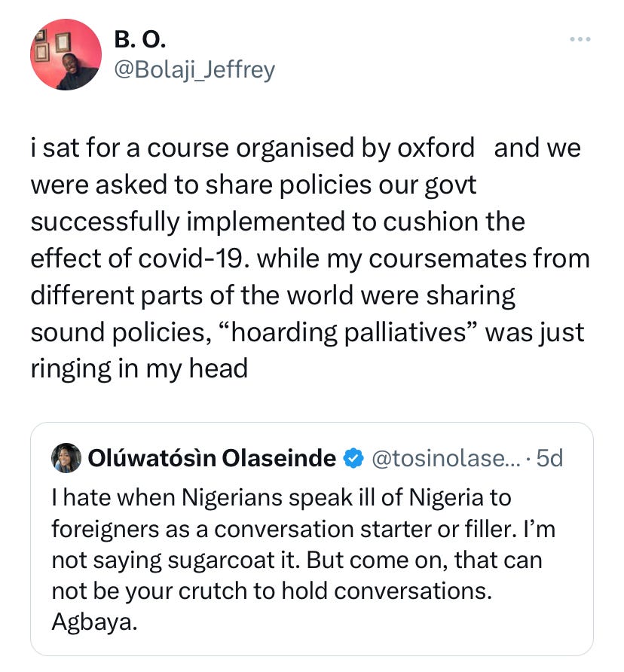The width and height of the screenshot is (624, 672).
Task: Open the three-dot more options menu
Action: point(580,39)
